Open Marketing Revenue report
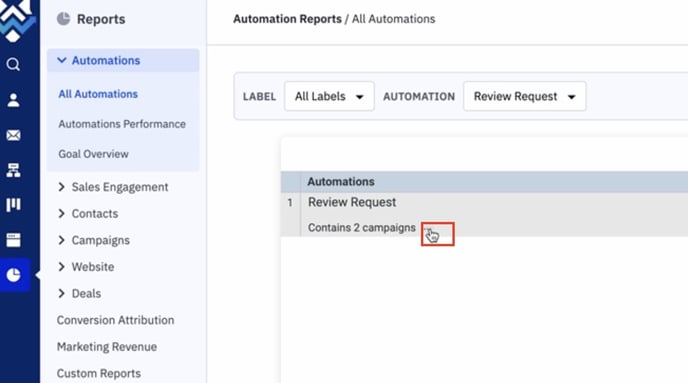 pyautogui.click(x=107, y=347)
